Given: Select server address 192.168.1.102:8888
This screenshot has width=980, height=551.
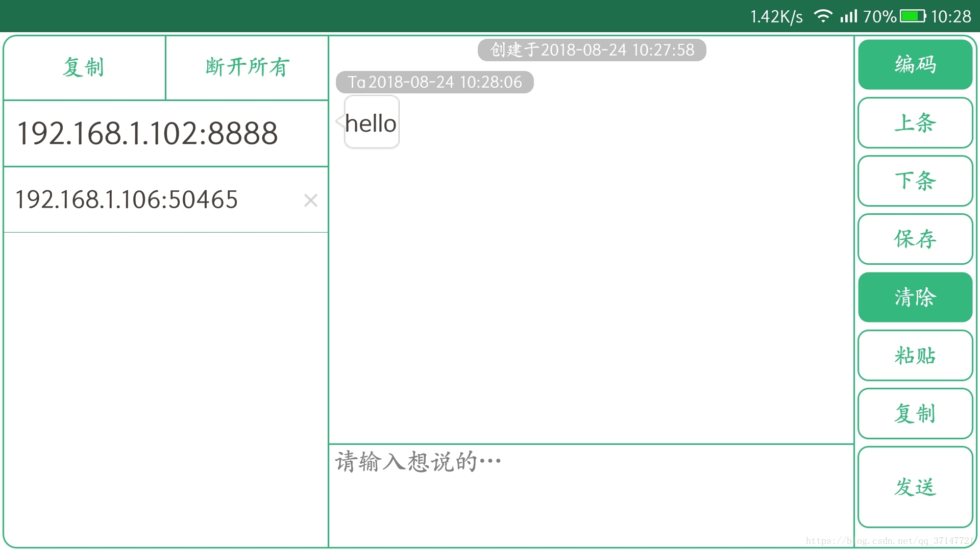Looking at the screenshot, I should (x=148, y=134).
